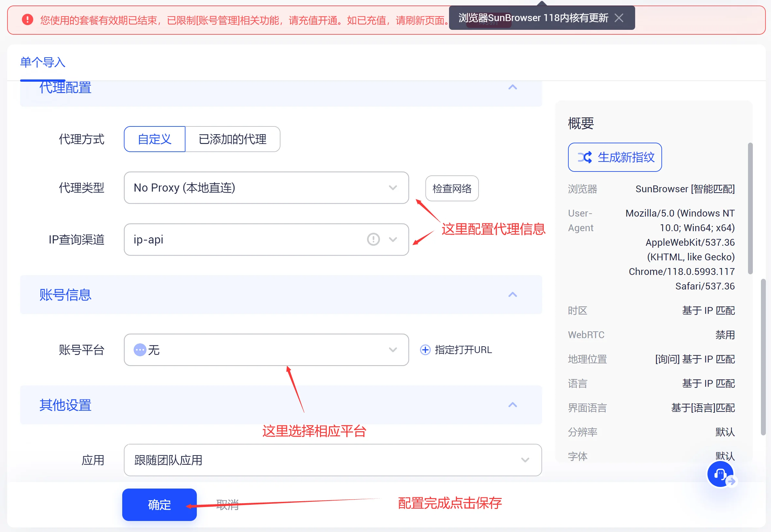
Task: Open the 应用 跟随团队应用 dropdown
Action: point(333,460)
